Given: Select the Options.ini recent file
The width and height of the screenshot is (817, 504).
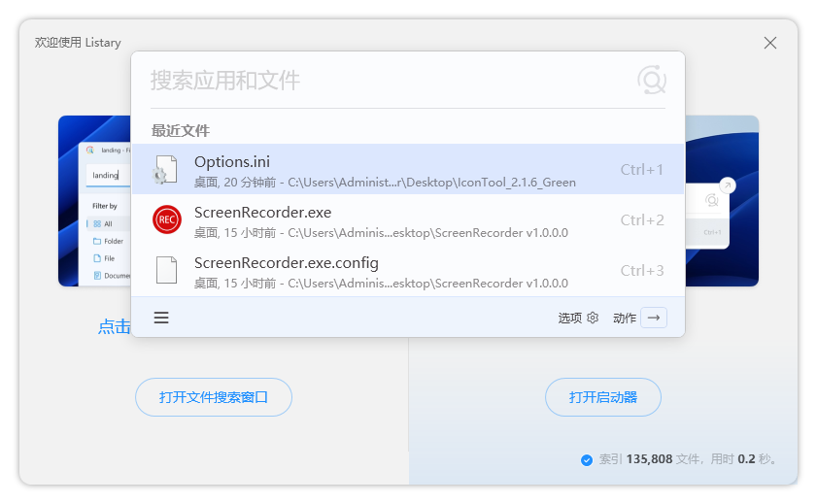Looking at the screenshot, I should 408,169.
